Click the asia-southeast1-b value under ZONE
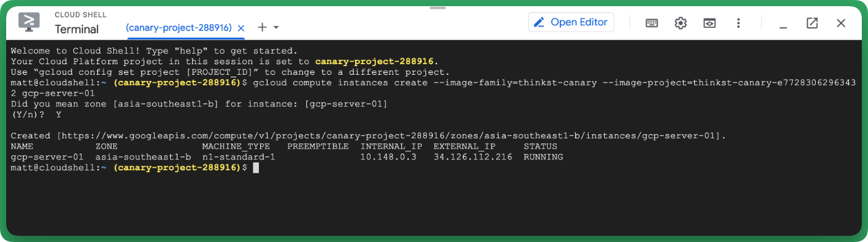Image resolution: width=868 pixels, height=242 pixels. pyautogui.click(x=143, y=157)
